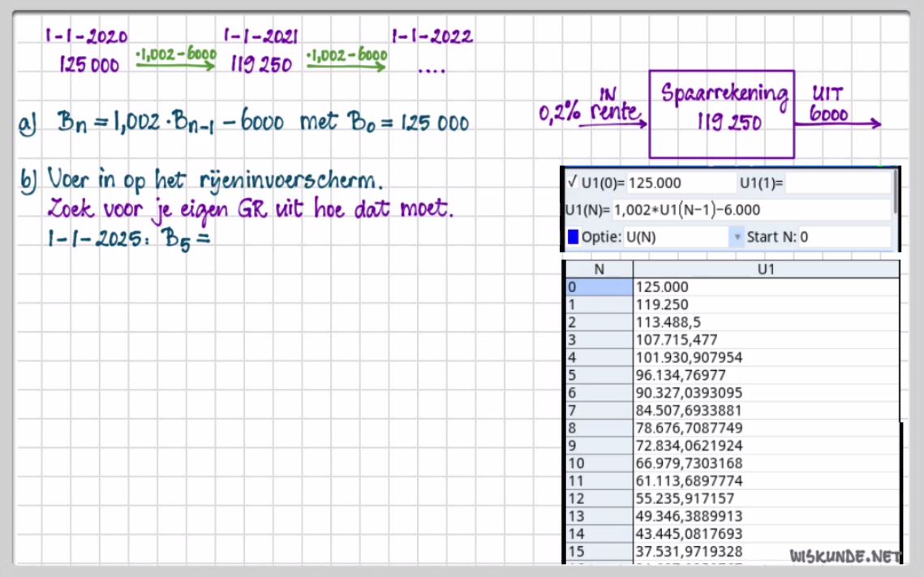The width and height of the screenshot is (924, 577).
Task: Click U1 value 107.715,477
Action: 677,340
